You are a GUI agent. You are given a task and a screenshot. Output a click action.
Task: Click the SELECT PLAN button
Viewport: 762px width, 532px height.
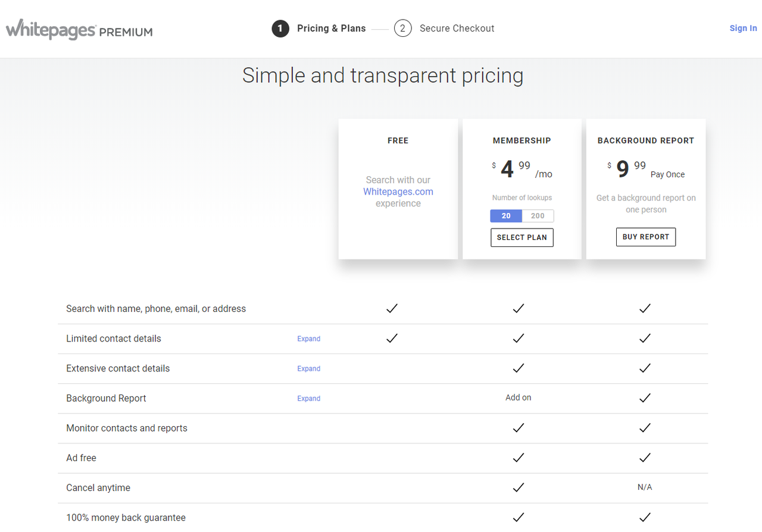[x=522, y=237]
